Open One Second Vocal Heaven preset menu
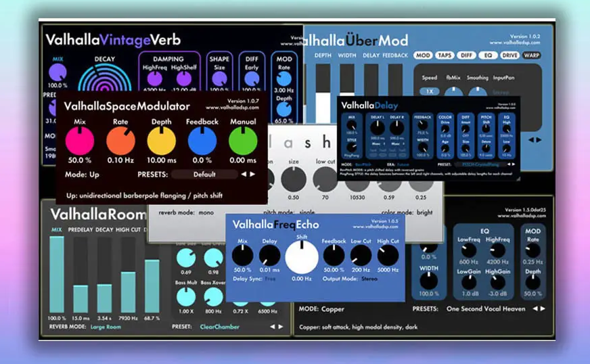Screen dimensions: 590x364 pos(486,309)
